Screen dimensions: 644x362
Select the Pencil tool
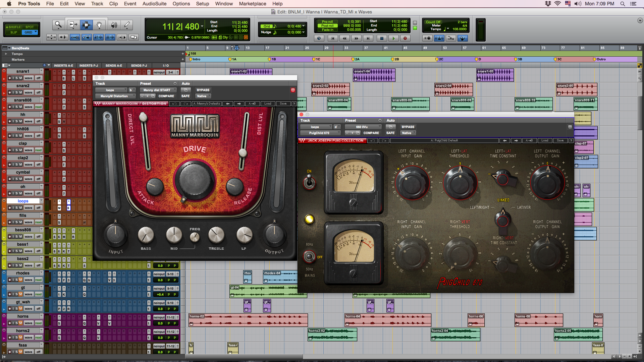point(127,24)
